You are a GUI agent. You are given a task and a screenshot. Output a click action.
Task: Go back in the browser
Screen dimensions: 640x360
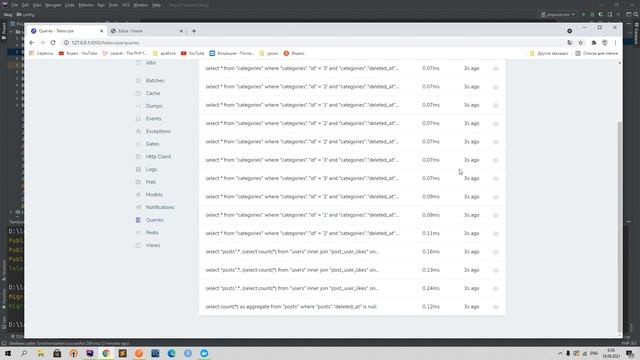[x=32, y=42]
